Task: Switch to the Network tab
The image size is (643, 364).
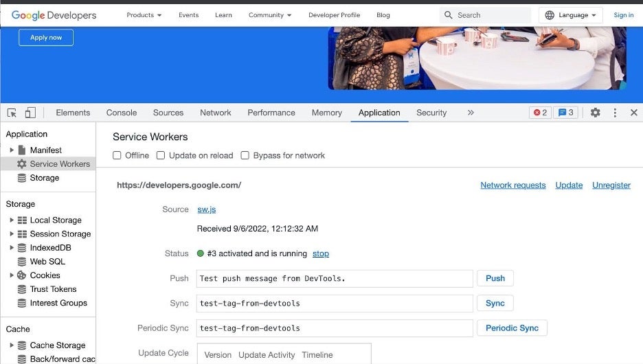Action: pos(215,113)
